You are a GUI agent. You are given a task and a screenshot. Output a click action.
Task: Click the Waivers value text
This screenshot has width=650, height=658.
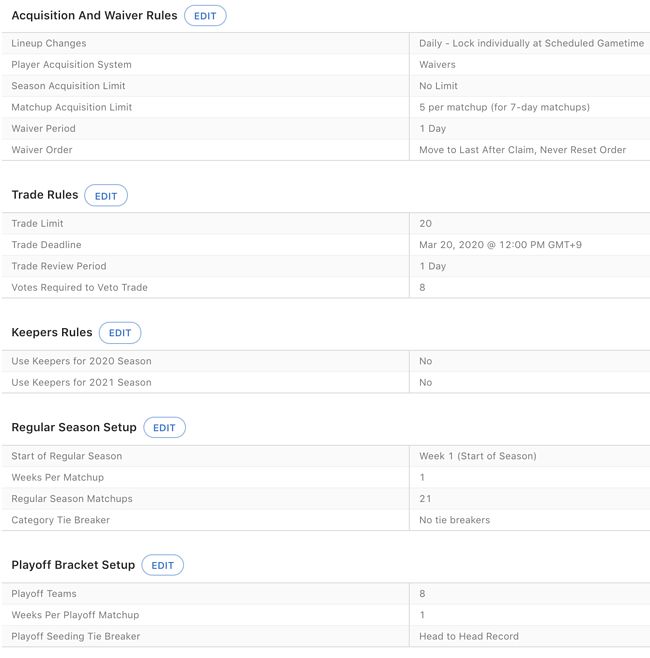click(x=437, y=65)
